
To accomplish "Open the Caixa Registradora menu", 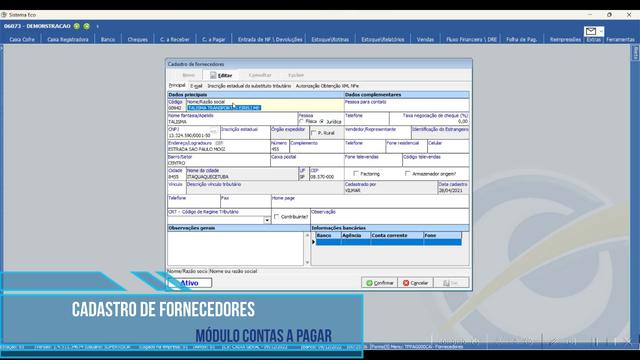I will coord(68,40).
